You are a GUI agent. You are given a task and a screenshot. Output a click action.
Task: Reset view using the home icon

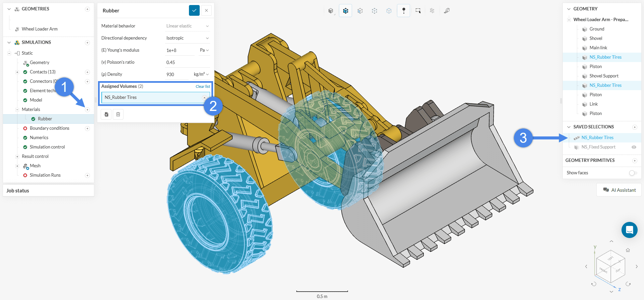tap(628, 250)
